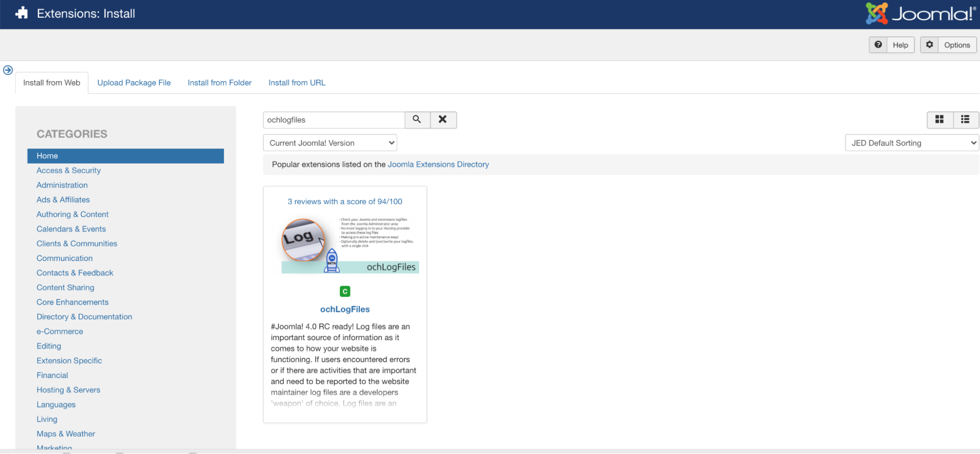Image resolution: width=980 pixels, height=454 pixels.
Task: Click the search magnifier icon
Action: (x=417, y=119)
